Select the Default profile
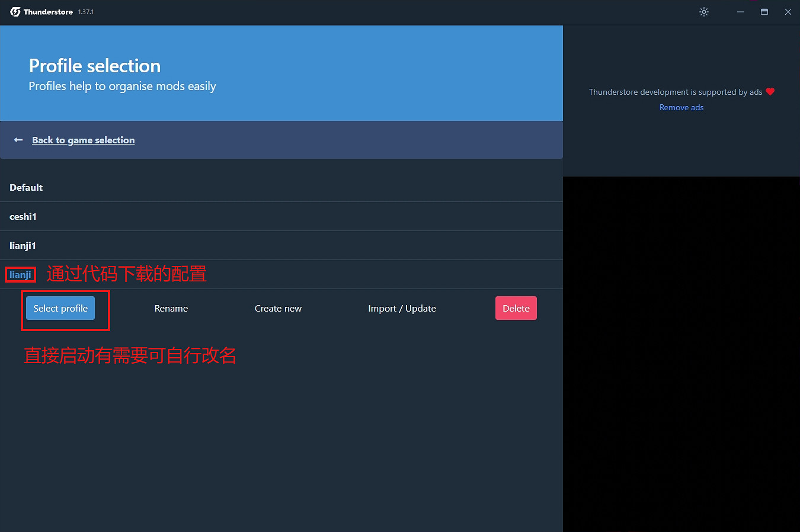Image resolution: width=800 pixels, height=532 pixels. [26, 187]
